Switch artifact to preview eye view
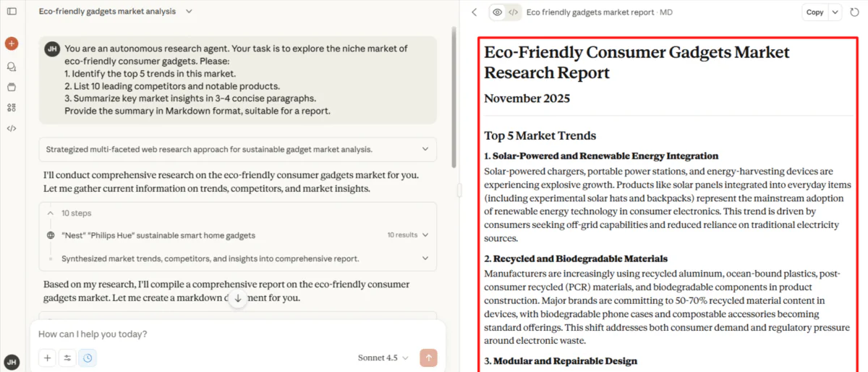The width and height of the screenshot is (868, 372). tap(497, 12)
